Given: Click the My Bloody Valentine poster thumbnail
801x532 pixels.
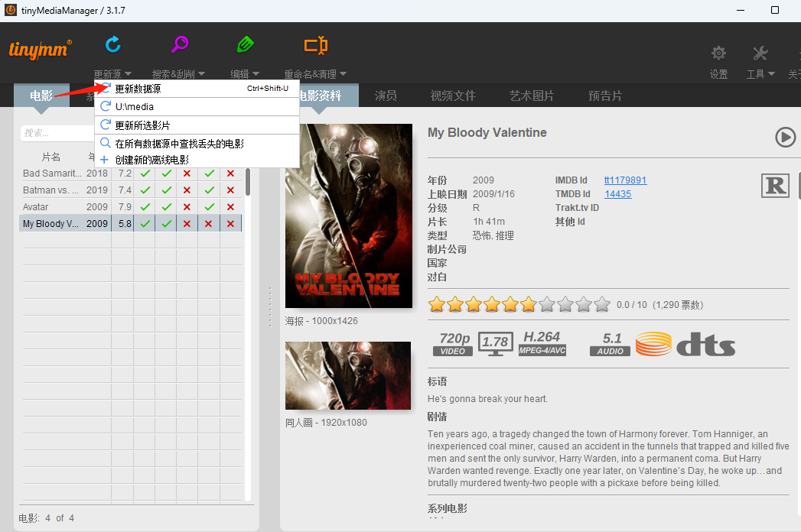Looking at the screenshot, I should (349, 216).
